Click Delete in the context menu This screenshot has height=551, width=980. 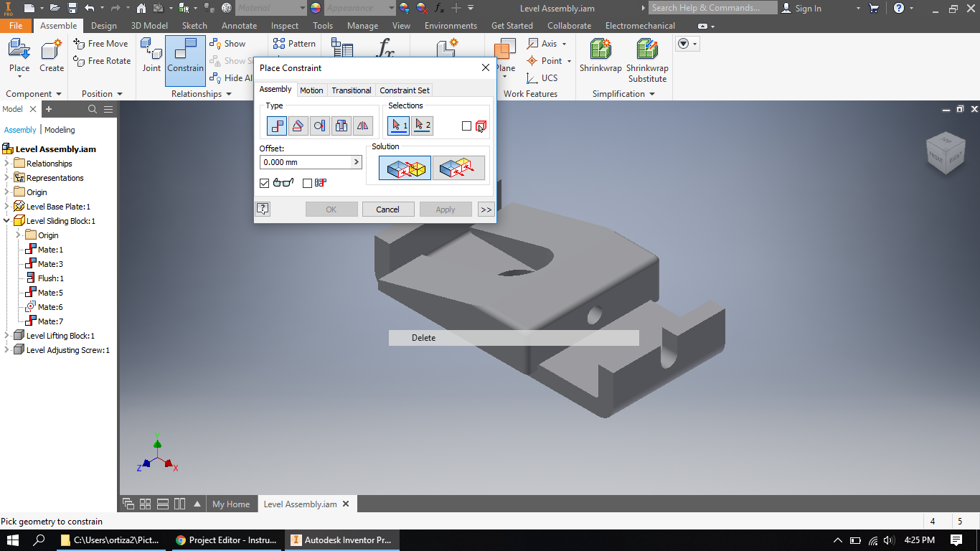tap(423, 337)
